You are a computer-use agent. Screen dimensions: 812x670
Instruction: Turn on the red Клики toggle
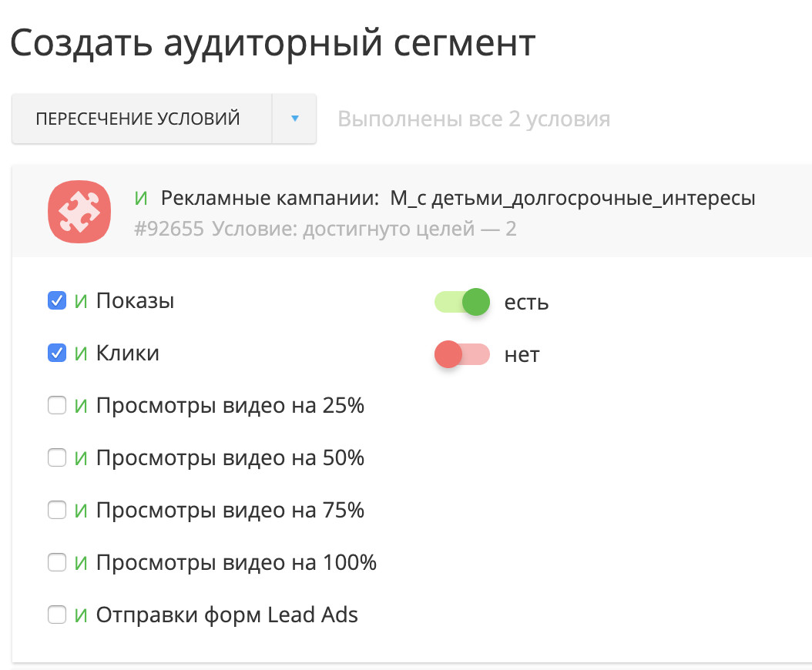coord(462,354)
